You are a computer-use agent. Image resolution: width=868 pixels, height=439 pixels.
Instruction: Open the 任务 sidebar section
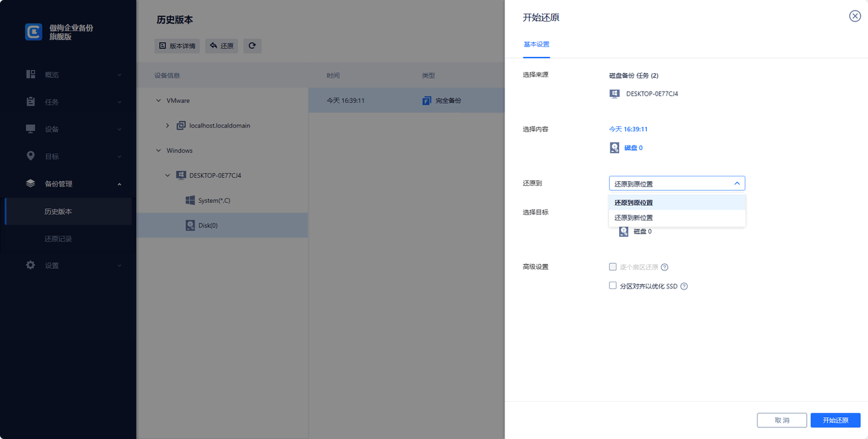(x=52, y=102)
